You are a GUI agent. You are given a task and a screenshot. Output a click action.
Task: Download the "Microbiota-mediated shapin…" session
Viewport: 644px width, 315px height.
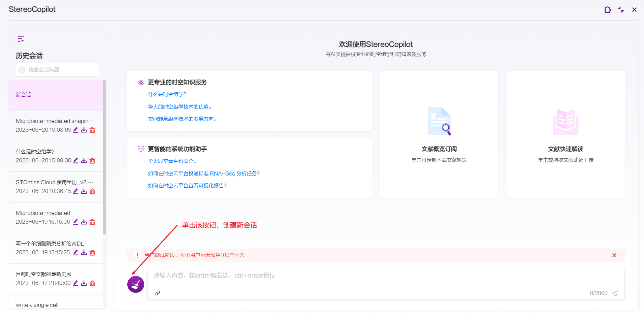coord(84,130)
